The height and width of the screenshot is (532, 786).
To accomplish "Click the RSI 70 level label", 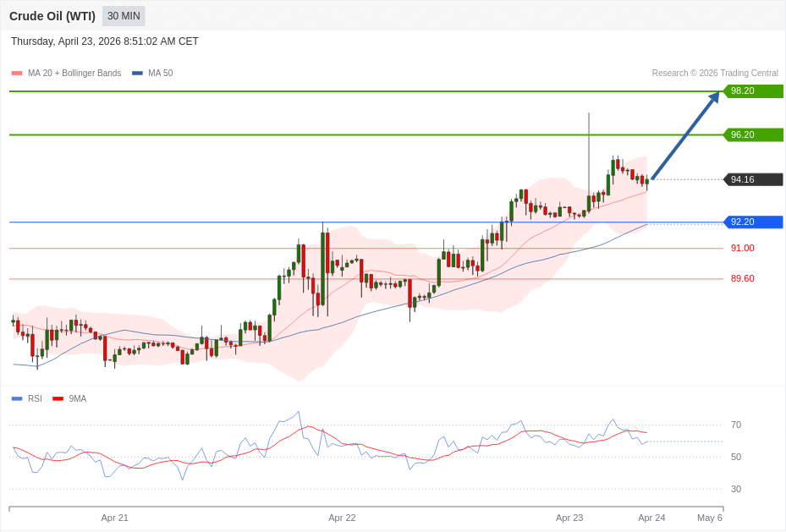I will pos(735,425).
